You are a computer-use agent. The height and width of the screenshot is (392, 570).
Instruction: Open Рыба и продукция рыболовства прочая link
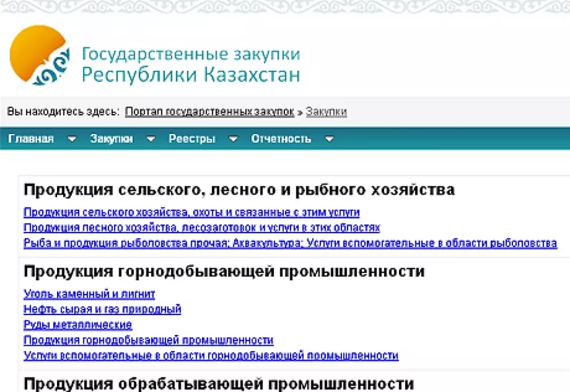pyautogui.click(x=290, y=243)
